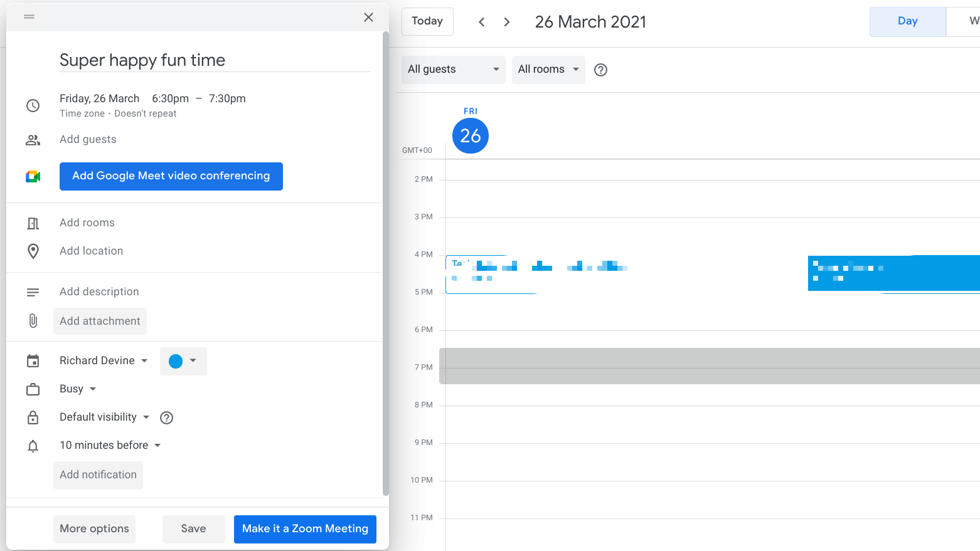
Task: Open the Busy availability dropdown
Action: 78,389
